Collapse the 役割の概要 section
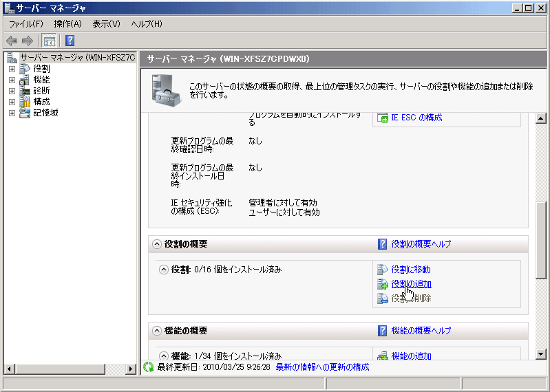The image size is (550, 392). click(x=157, y=244)
